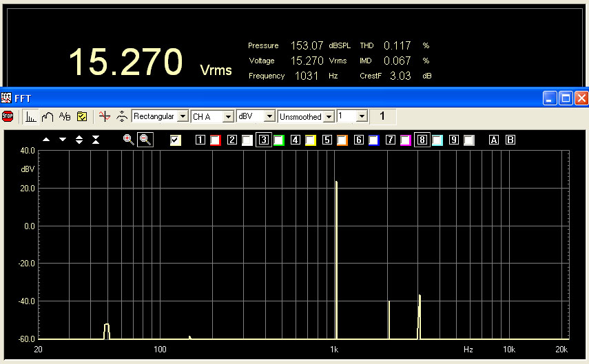Expand the dBV units dropdown
Screen dimensions: 589x364
pos(270,117)
